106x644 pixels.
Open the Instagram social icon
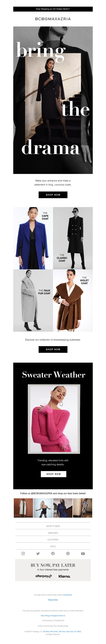[x=23, y=554]
